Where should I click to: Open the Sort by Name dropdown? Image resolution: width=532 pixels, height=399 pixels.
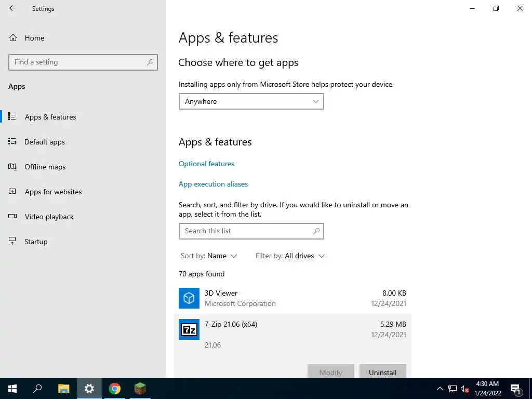pyautogui.click(x=209, y=256)
